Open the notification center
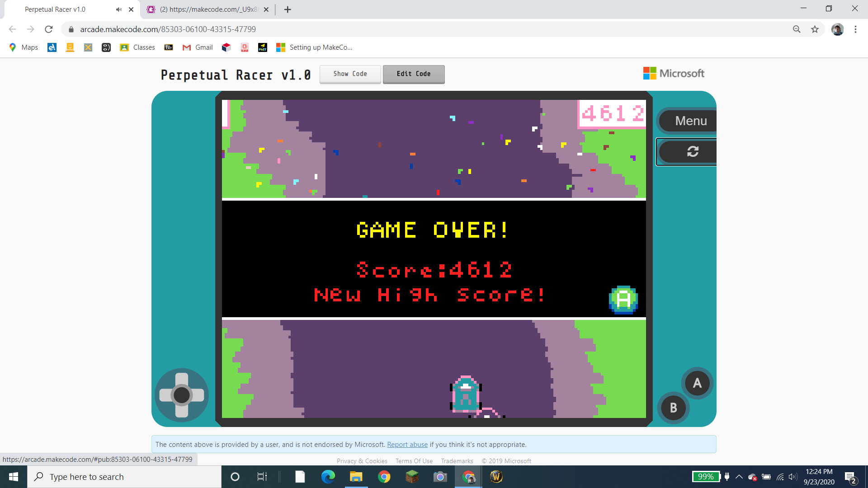The image size is (868, 488). pyautogui.click(x=850, y=477)
